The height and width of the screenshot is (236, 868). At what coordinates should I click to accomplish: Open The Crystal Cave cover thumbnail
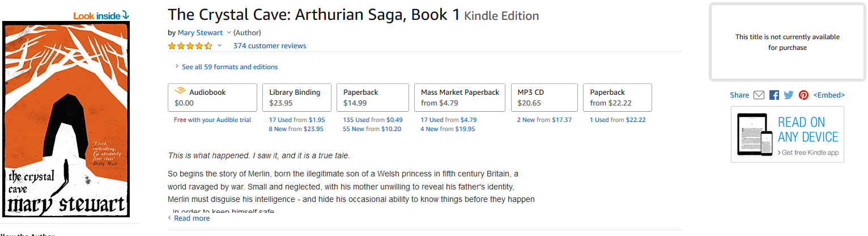click(x=66, y=119)
